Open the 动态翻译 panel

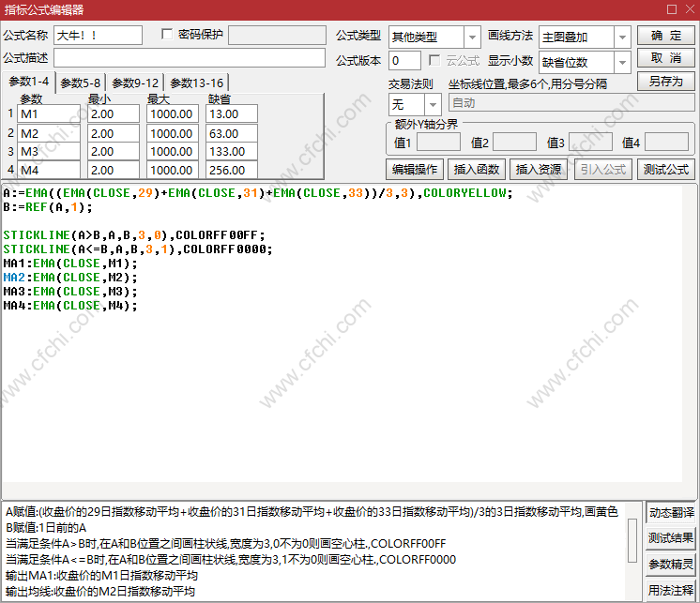click(671, 512)
